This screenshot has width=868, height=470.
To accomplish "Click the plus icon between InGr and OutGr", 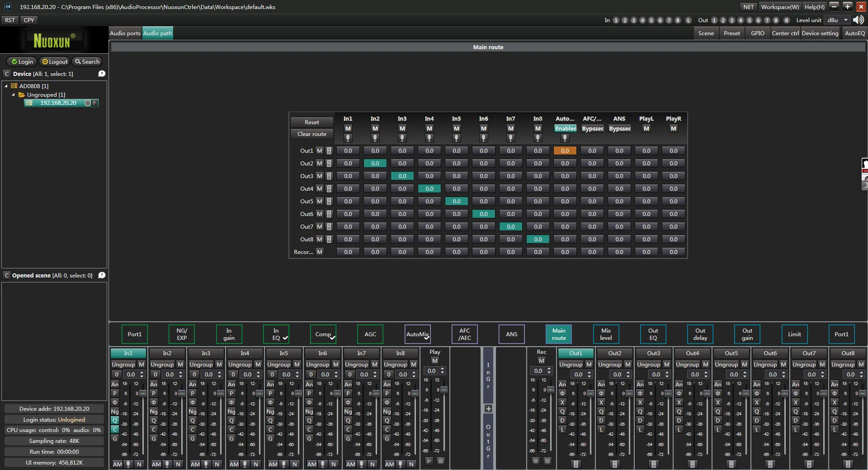I will (488, 409).
